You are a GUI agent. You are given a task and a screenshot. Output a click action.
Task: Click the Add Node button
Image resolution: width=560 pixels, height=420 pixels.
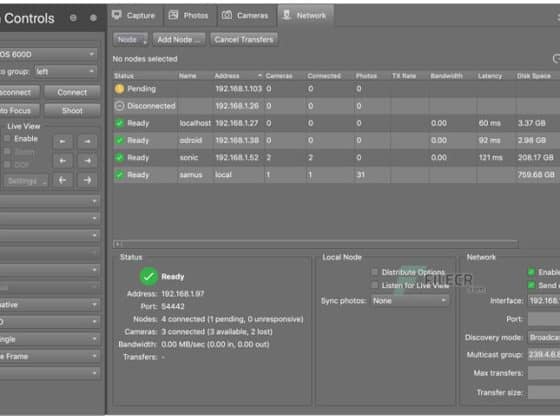pos(179,39)
